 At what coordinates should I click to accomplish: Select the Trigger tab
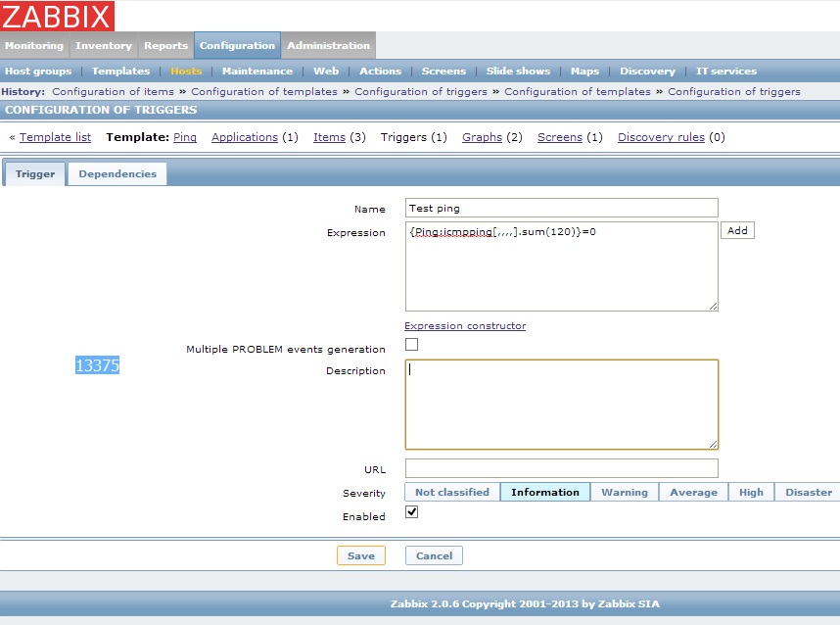[x=35, y=174]
